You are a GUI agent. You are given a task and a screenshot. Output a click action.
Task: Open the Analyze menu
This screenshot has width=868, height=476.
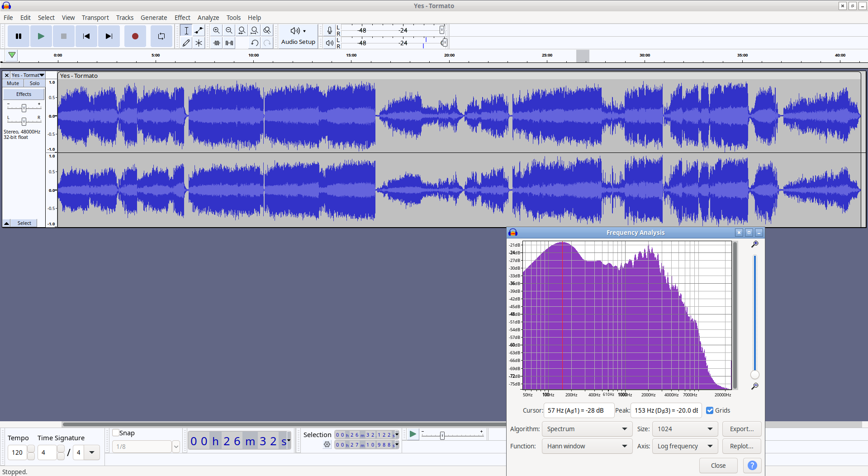click(x=208, y=18)
